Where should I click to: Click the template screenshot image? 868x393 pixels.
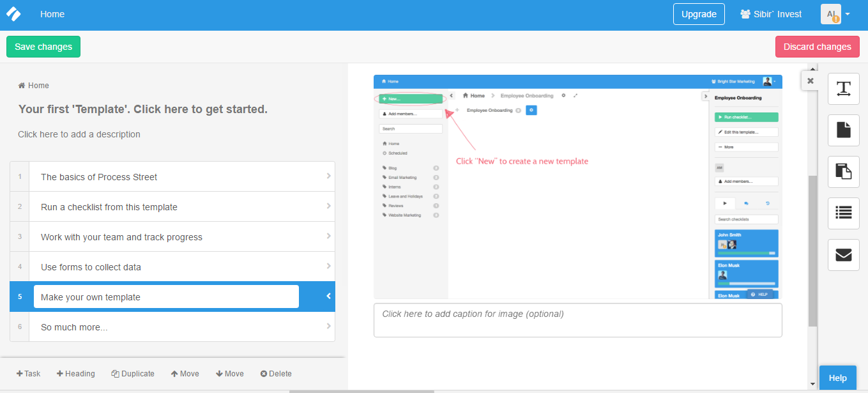pyautogui.click(x=577, y=187)
